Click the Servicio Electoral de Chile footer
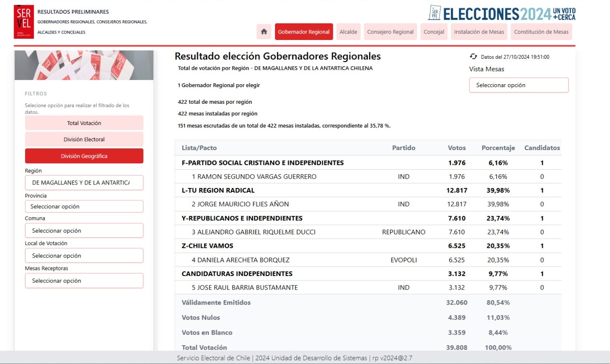The width and height of the screenshot is (610, 364). 295,358
